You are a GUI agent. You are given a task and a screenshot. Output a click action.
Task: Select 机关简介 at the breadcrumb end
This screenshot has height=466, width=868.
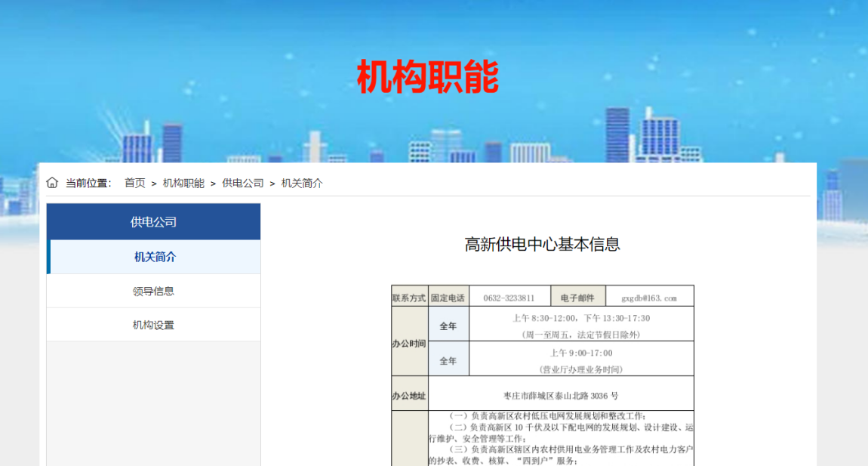click(x=302, y=183)
